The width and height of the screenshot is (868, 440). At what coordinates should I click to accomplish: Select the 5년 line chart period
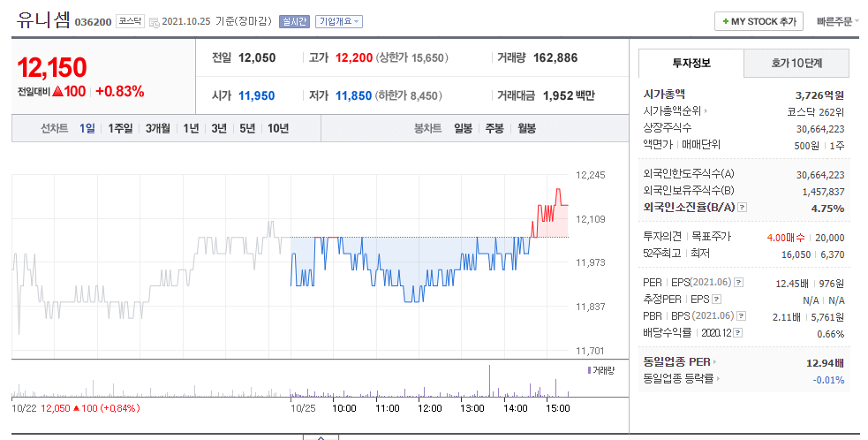247,129
